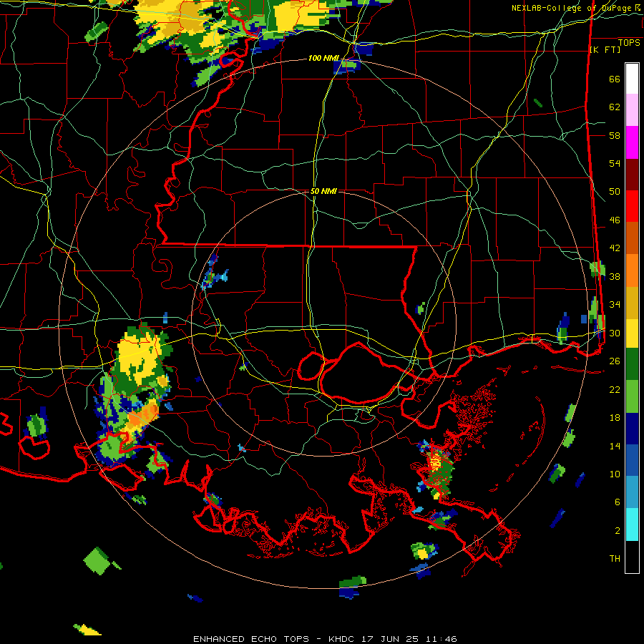Click the dark red legend swatch
The image size is (644, 644).
tap(632, 175)
